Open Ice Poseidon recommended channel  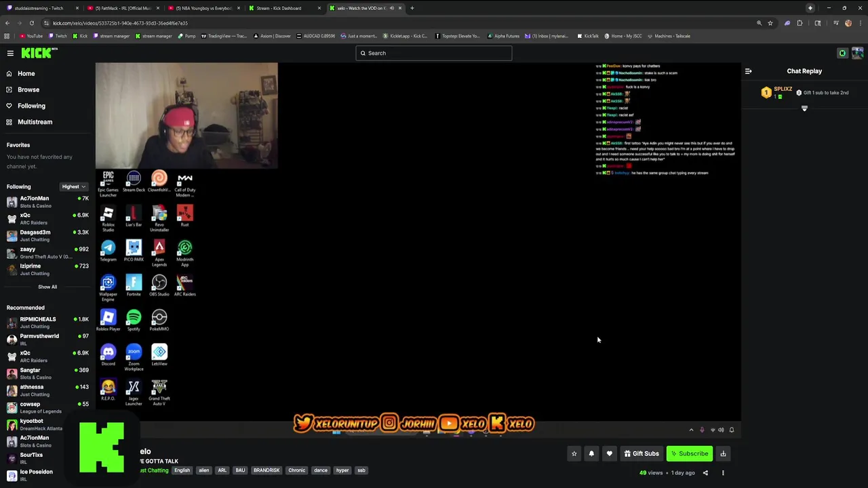coord(37,475)
